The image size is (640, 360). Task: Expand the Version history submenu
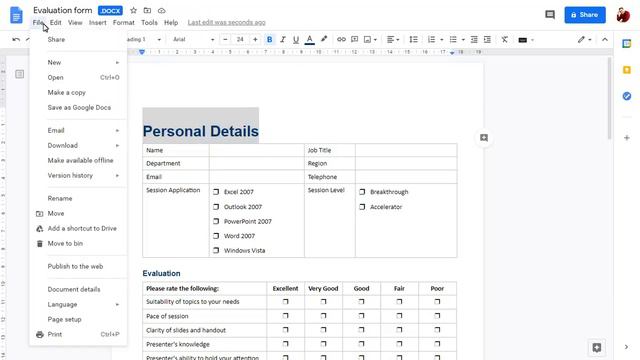point(78,176)
